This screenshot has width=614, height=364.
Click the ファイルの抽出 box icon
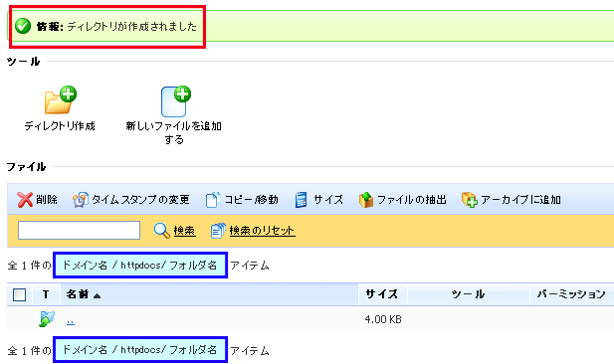click(366, 200)
